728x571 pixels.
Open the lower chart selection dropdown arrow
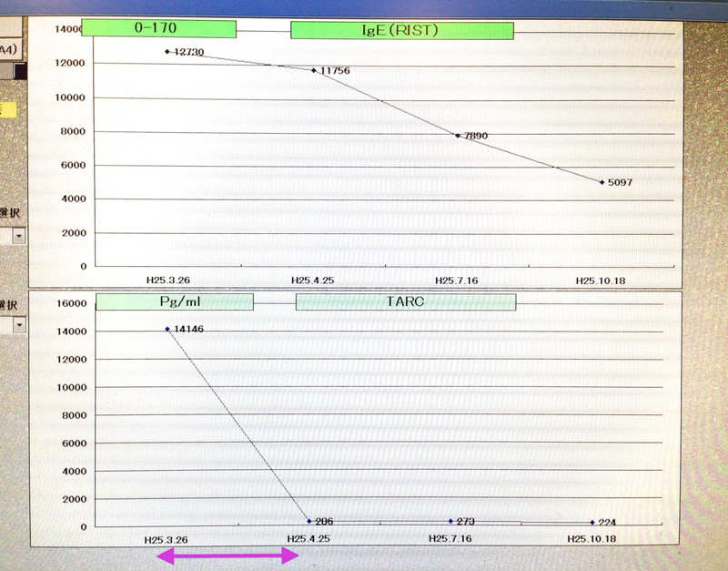tap(19, 324)
